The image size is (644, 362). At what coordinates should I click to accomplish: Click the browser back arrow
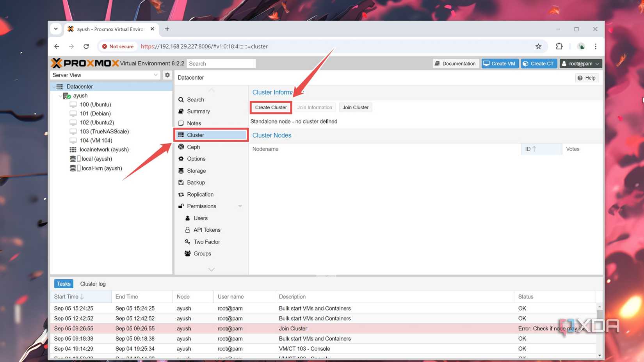point(57,46)
